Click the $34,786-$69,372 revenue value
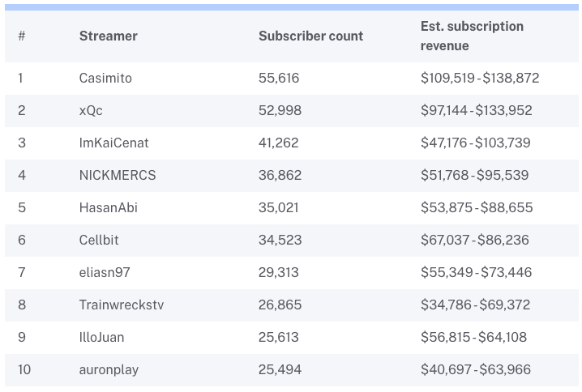The width and height of the screenshot is (582, 392). (475, 305)
